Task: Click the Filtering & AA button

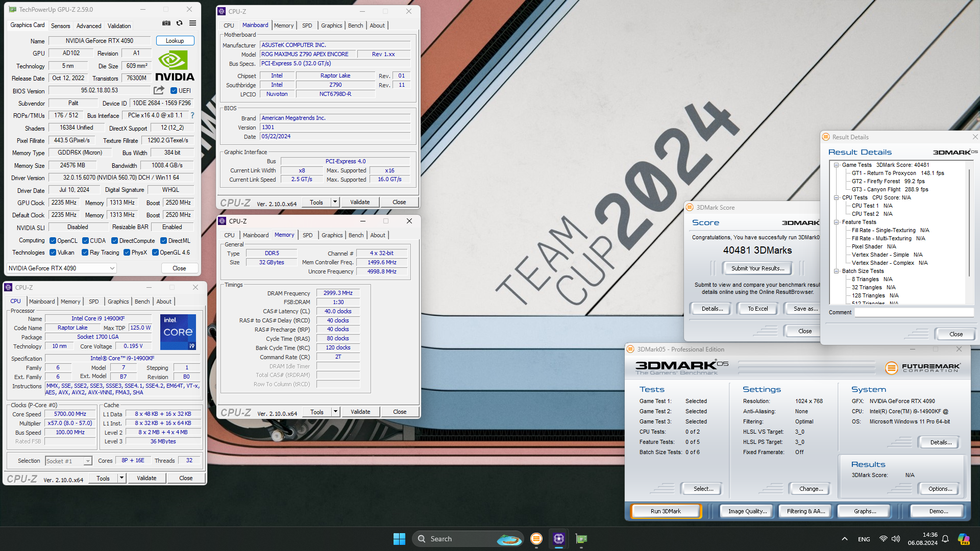Action: tap(806, 511)
